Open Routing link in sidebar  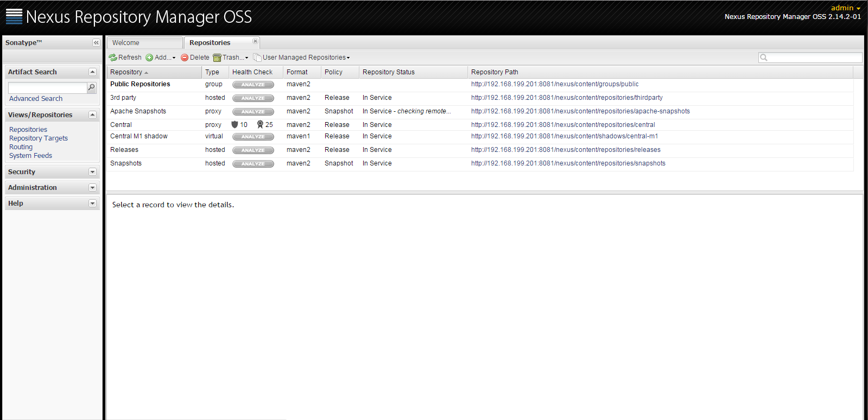(x=21, y=147)
